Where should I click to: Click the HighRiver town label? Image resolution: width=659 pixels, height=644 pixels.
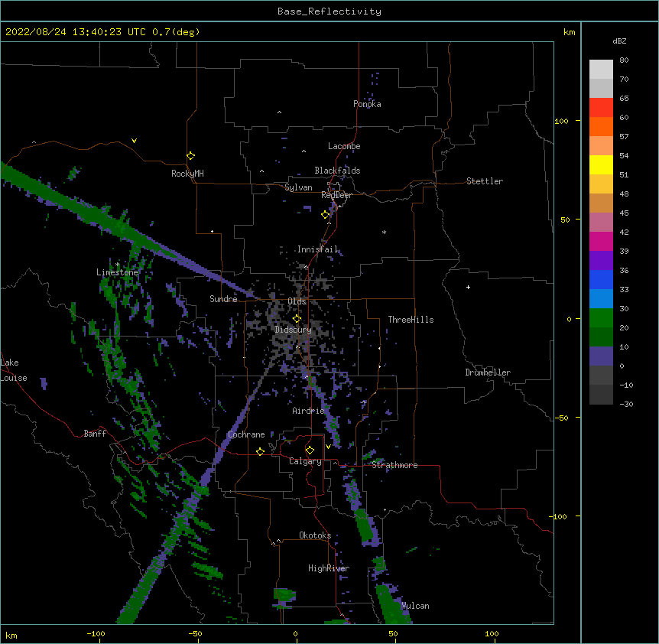[328, 568]
